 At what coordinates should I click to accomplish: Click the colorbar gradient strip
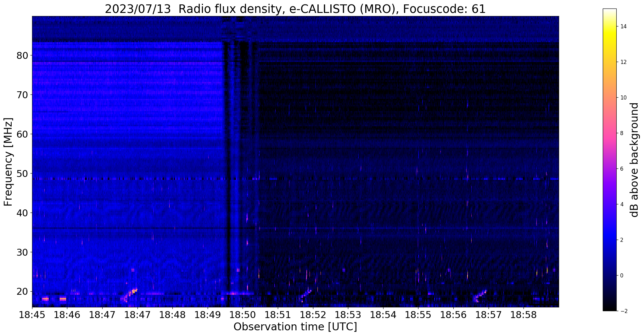(x=609, y=160)
